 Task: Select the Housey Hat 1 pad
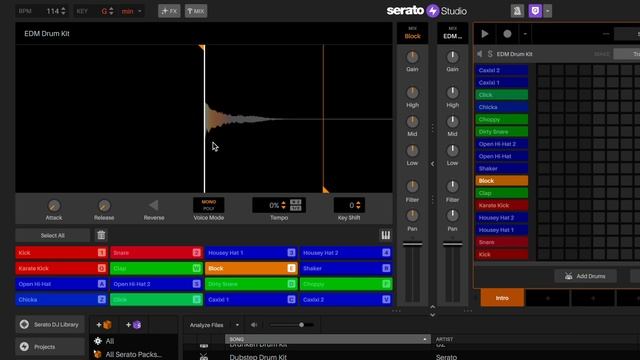tap(251, 253)
